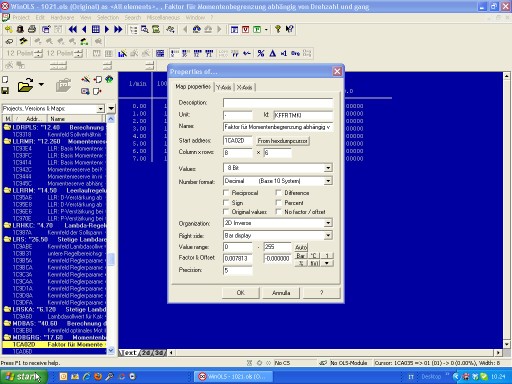Click the Precision input field

[x=237, y=270]
